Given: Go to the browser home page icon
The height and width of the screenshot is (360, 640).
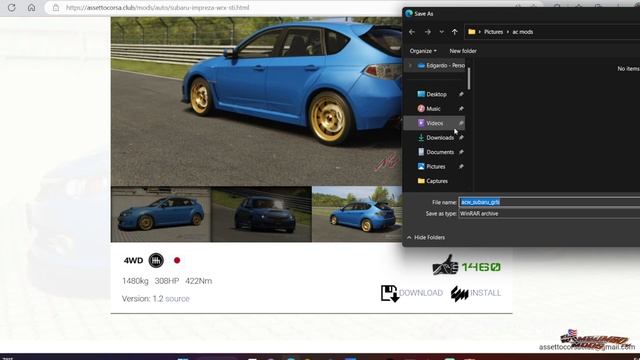Looking at the screenshot, I should coord(31,7).
